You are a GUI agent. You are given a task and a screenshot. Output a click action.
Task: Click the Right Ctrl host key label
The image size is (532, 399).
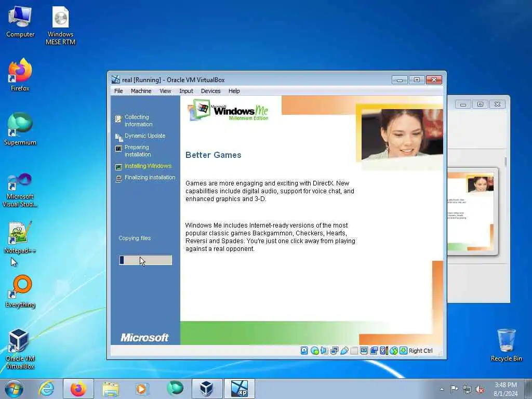pos(421,351)
